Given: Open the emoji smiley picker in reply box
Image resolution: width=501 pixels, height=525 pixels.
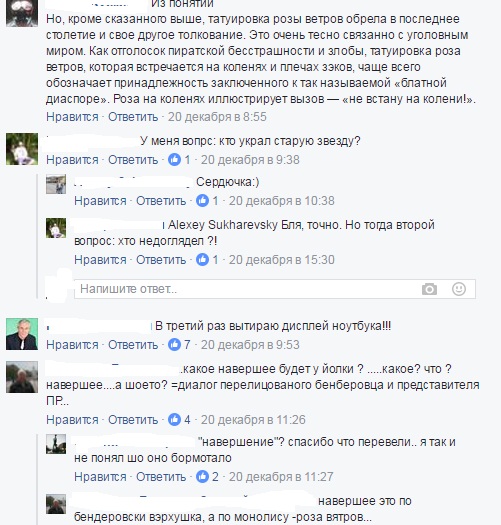Looking at the screenshot, I should tap(458, 289).
